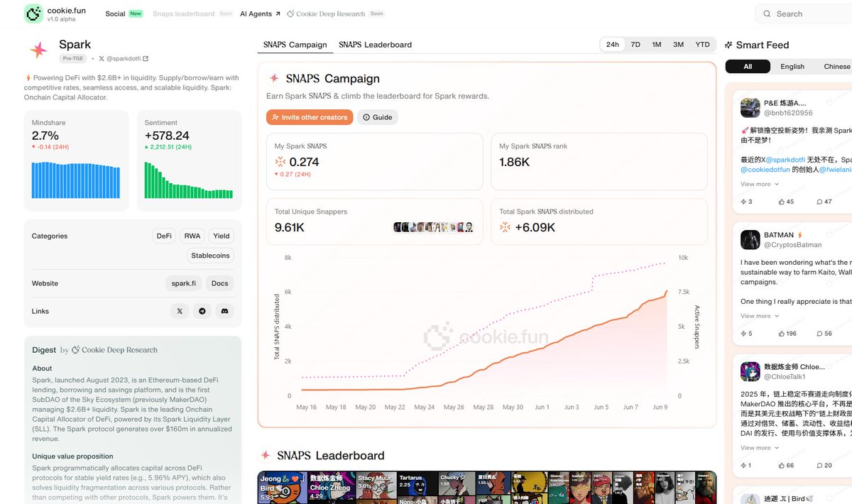The height and width of the screenshot is (504, 852).
Task: Switch to the SNAPS Campaign tab
Action: pos(295,45)
